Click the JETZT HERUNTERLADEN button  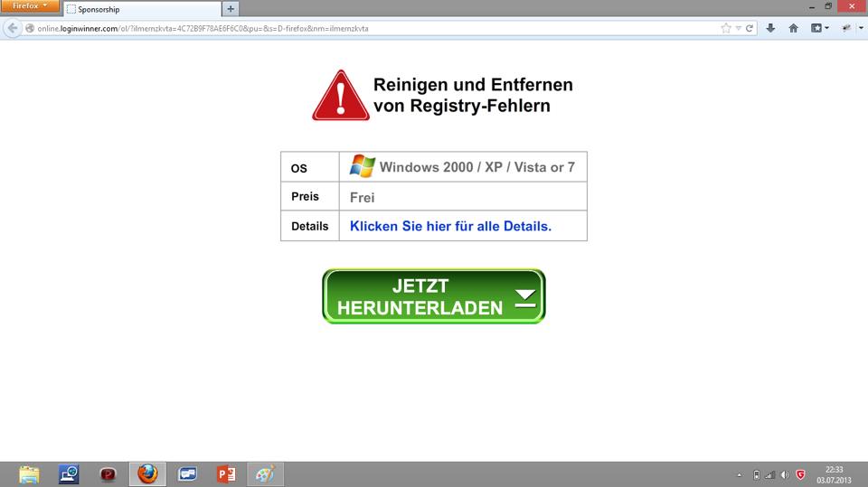click(434, 296)
